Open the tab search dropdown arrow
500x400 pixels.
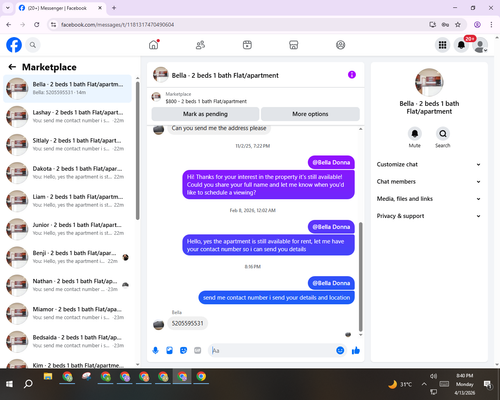tap(8, 8)
